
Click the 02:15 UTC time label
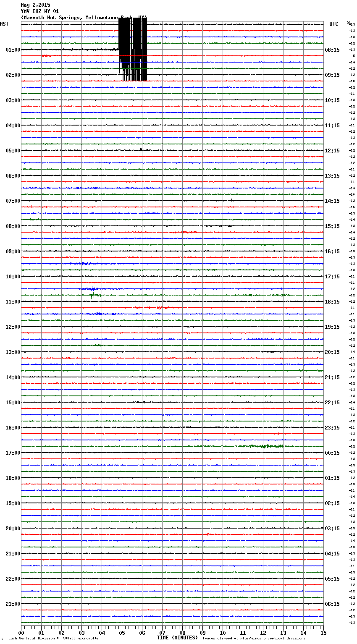coord(332,503)
